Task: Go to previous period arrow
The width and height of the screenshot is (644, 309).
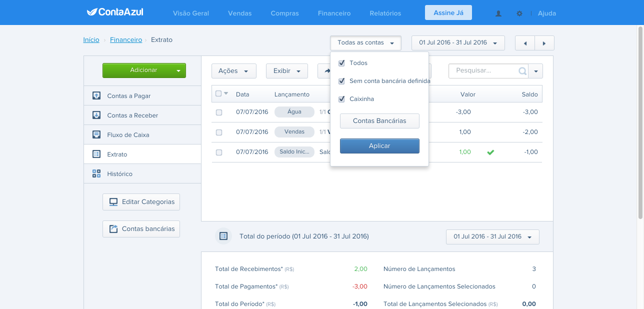Action: click(x=525, y=43)
